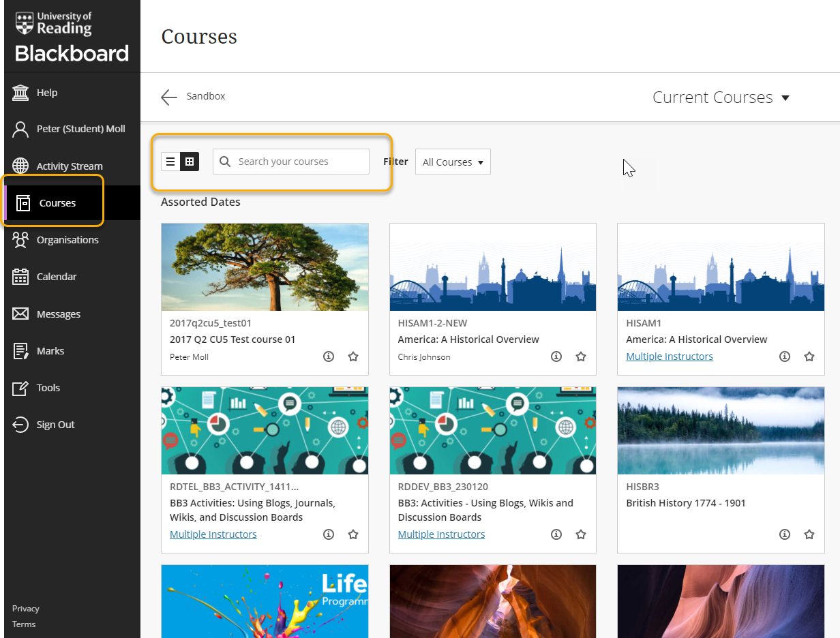Click the Help institution icon
Image resolution: width=840 pixels, height=638 pixels.
[20, 92]
